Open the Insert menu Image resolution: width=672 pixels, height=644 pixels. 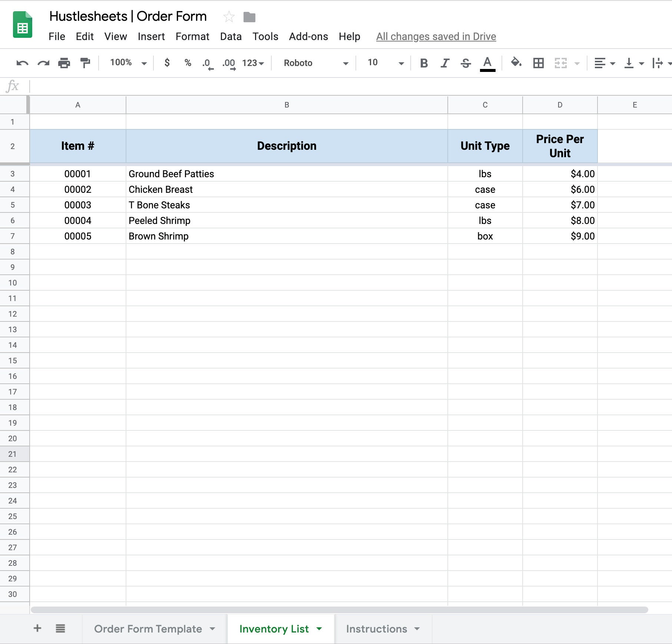(x=151, y=36)
